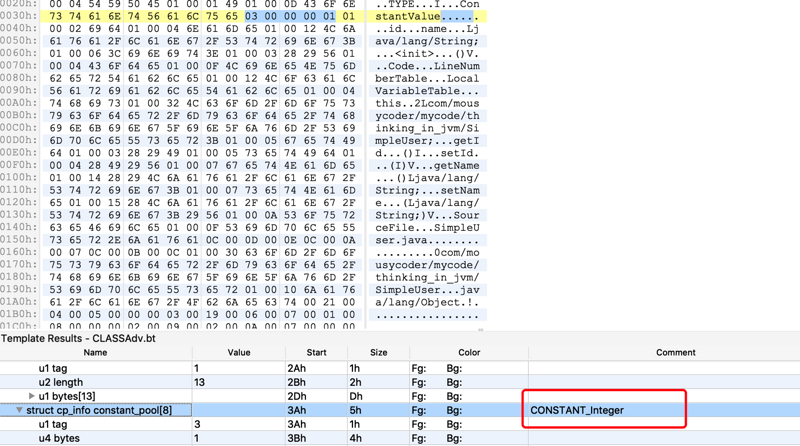Sort by Name column header
Image resolution: width=800 pixels, height=446 pixels.
pyautogui.click(x=95, y=353)
